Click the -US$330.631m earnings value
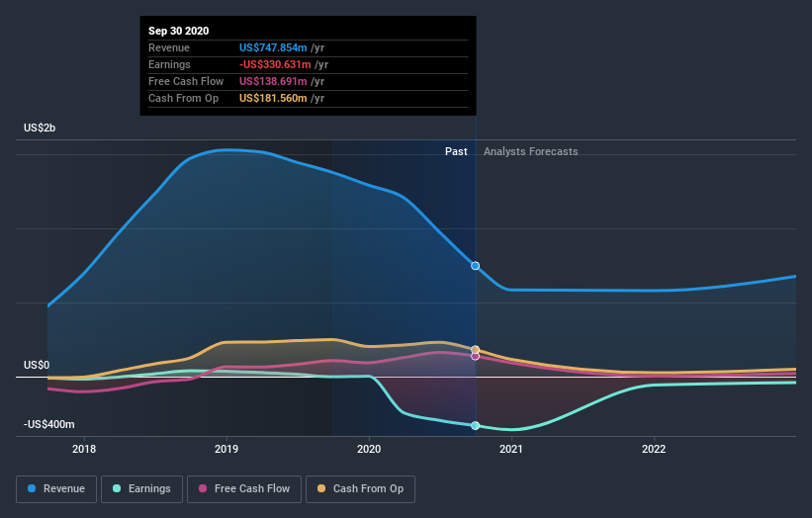Viewport: 812px width, 518px height. point(275,64)
